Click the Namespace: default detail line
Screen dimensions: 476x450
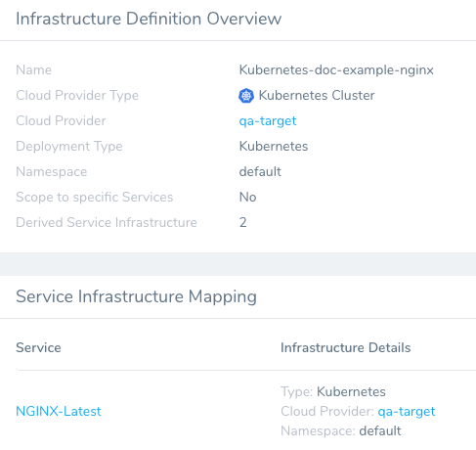click(x=341, y=431)
